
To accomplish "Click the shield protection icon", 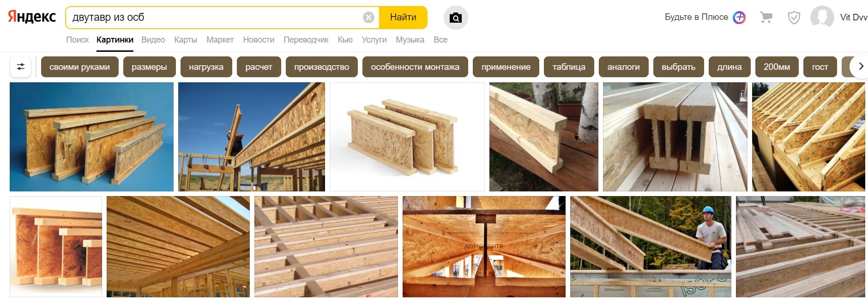I will 794,18.
